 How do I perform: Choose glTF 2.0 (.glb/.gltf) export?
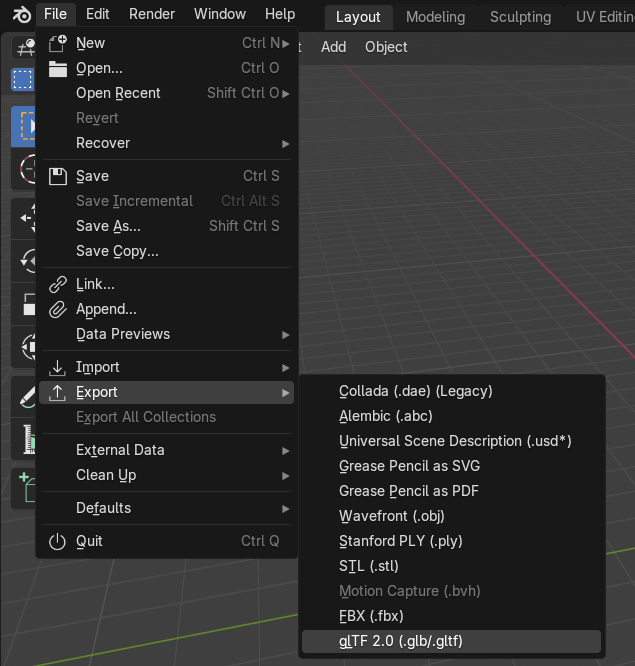tap(401, 641)
